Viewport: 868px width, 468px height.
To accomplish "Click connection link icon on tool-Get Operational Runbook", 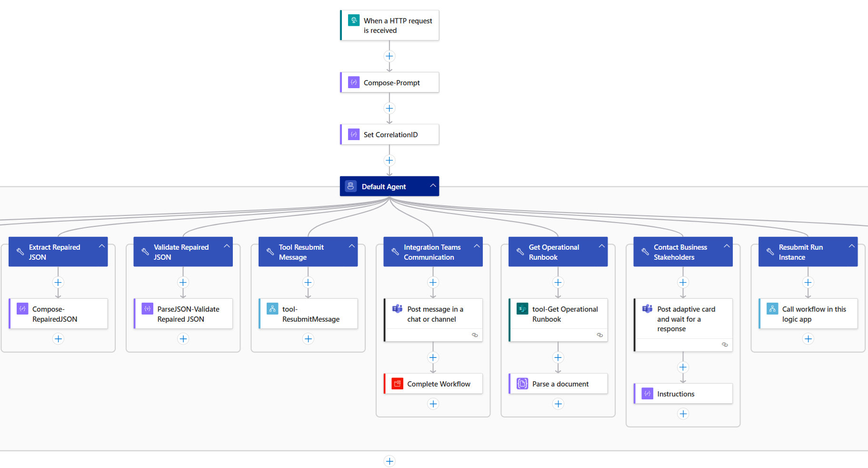I will point(600,335).
